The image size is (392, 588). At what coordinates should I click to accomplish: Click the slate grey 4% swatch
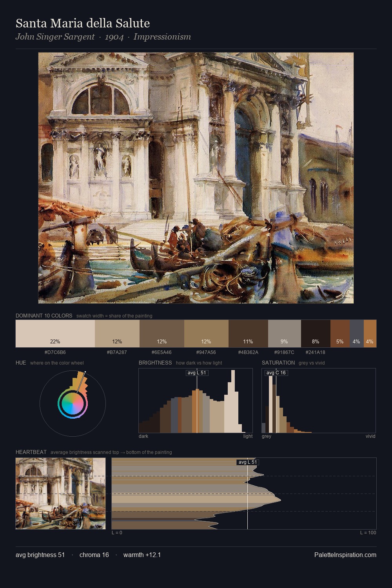(x=357, y=334)
